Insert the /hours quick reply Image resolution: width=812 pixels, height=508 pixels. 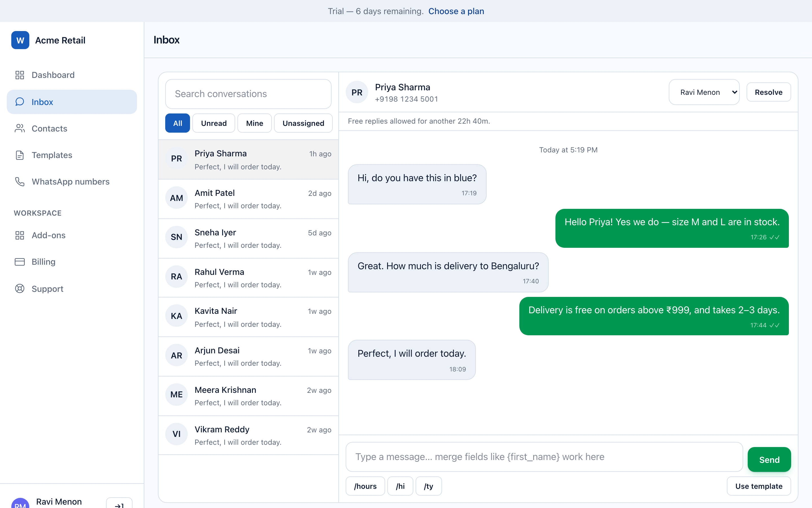coord(365,486)
